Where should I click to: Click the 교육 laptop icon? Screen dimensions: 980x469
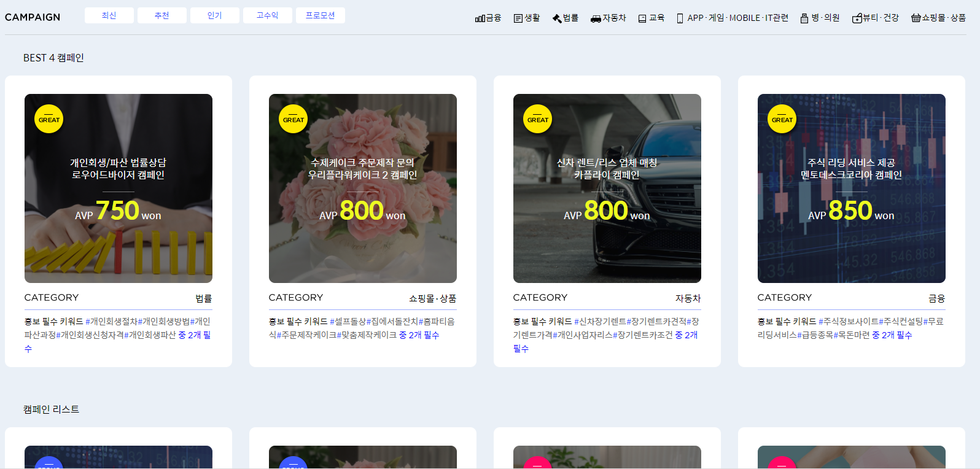coord(642,18)
